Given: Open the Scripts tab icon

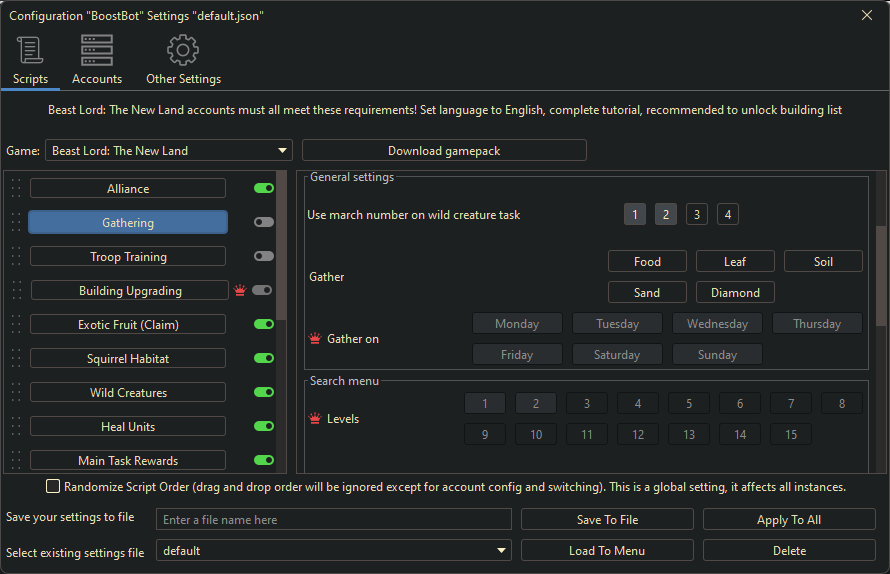Looking at the screenshot, I should [30, 50].
